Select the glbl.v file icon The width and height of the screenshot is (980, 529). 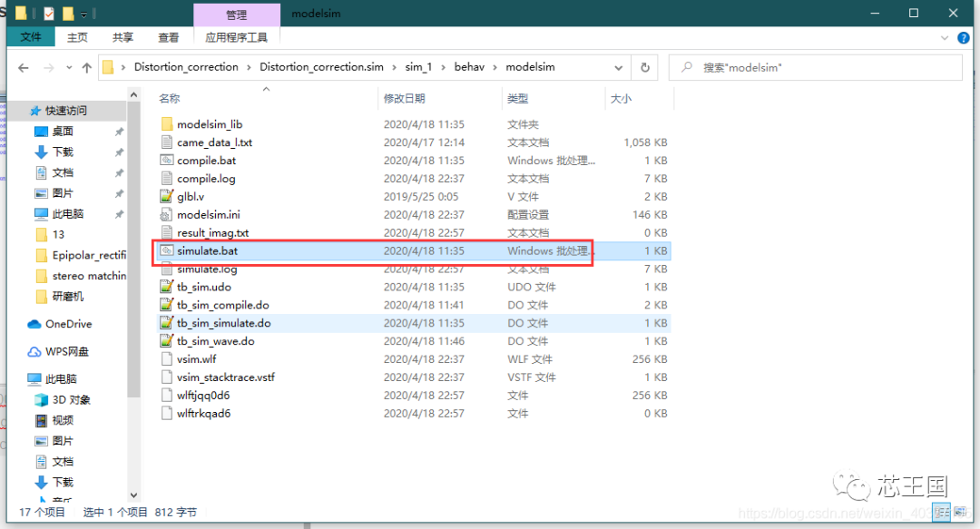(x=167, y=196)
